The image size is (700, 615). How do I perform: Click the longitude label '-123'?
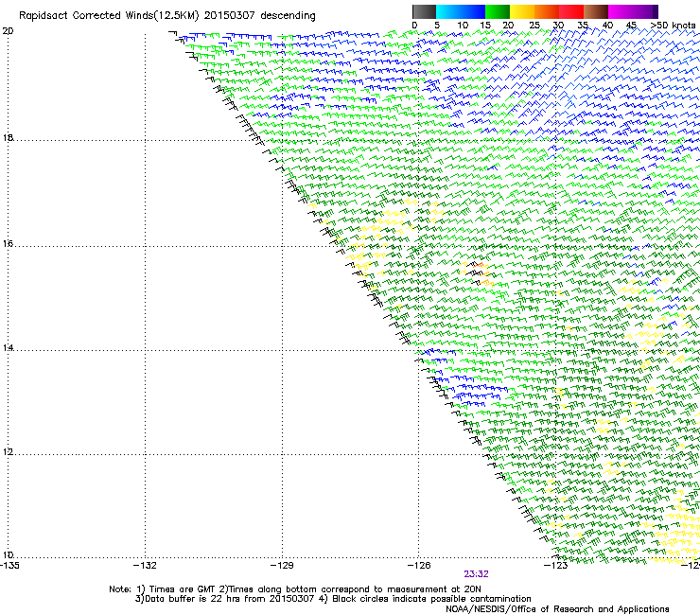[x=555, y=566]
